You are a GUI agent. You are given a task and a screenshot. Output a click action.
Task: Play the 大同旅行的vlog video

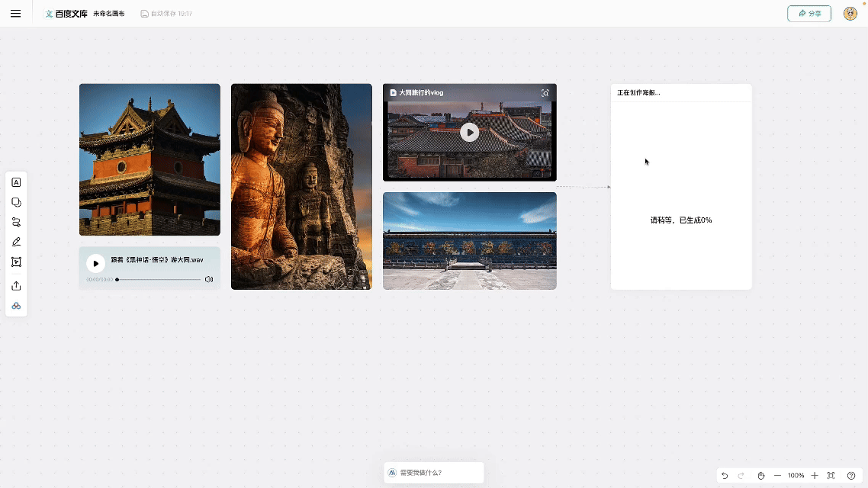(x=469, y=132)
